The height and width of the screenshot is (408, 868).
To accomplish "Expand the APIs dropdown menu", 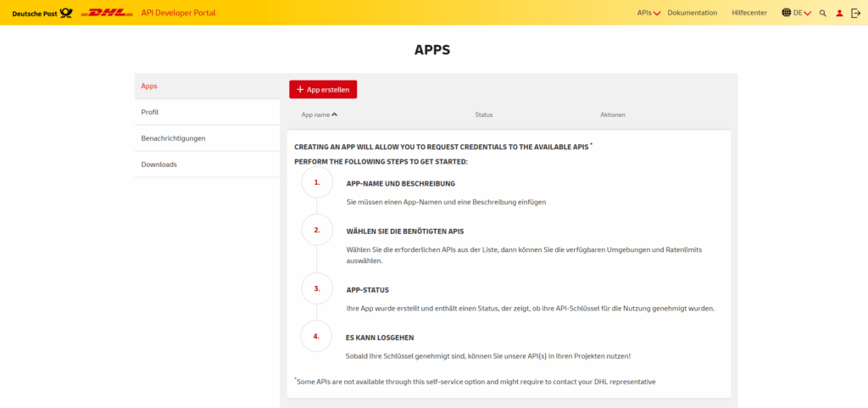I will click(x=648, y=13).
